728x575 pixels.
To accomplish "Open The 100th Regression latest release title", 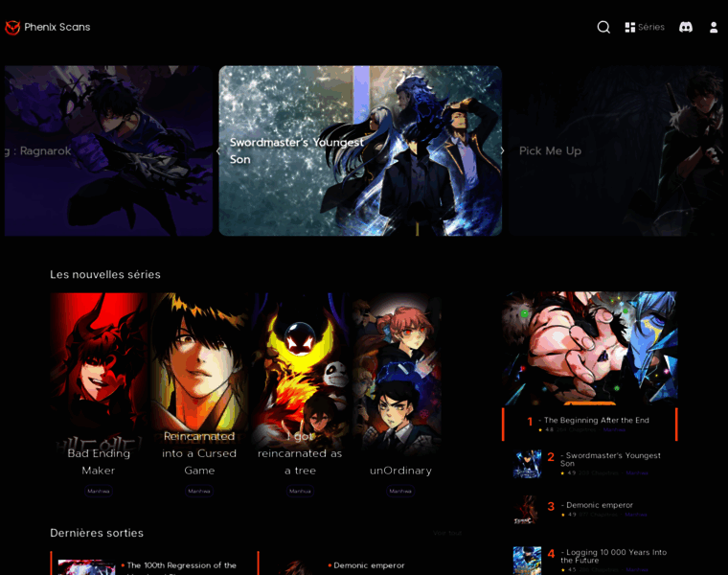I will [182, 567].
